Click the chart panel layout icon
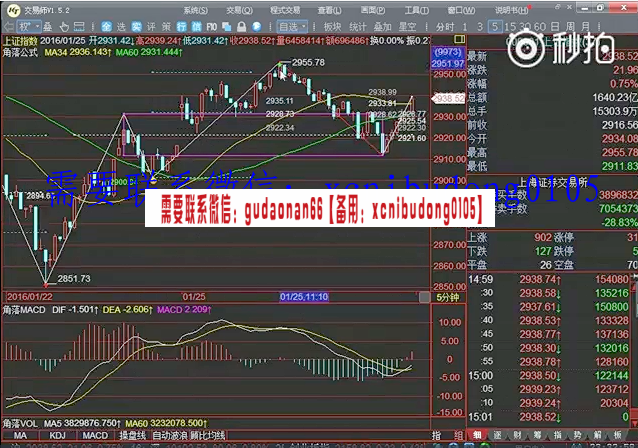Screen dimensions: 638x448 (x=459, y=39)
